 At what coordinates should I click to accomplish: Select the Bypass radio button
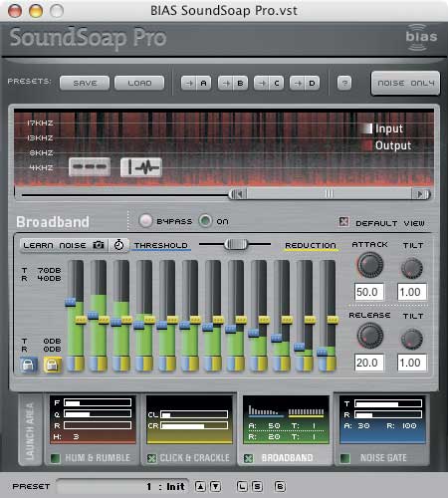(145, 221)
